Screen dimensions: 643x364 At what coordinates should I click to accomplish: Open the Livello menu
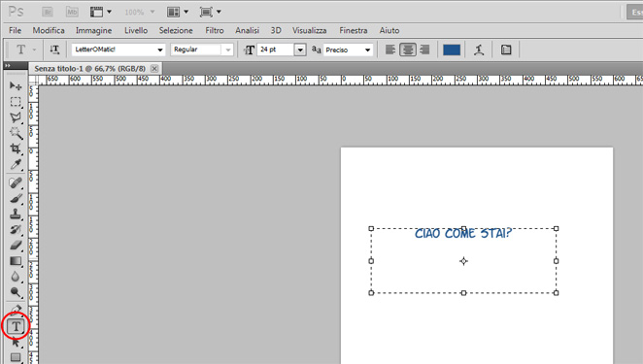pyautogui.click(x=136, y=30)
